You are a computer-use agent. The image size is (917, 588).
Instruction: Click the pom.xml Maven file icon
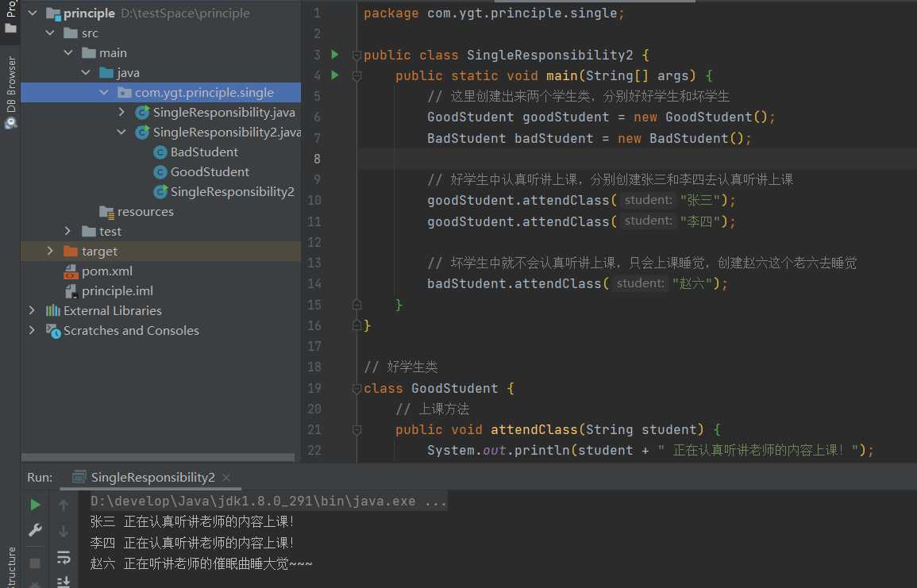pyautogui.click(x=71, y=271)
